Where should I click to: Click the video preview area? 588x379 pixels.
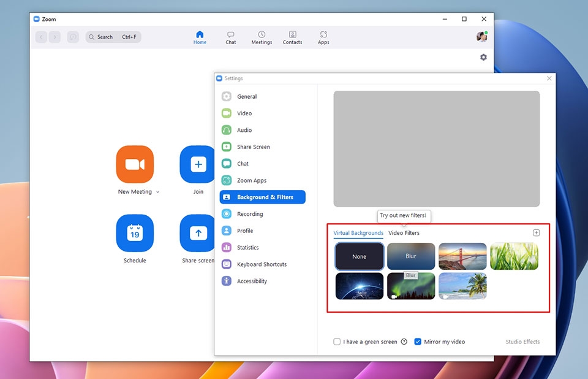coord(437,149)
